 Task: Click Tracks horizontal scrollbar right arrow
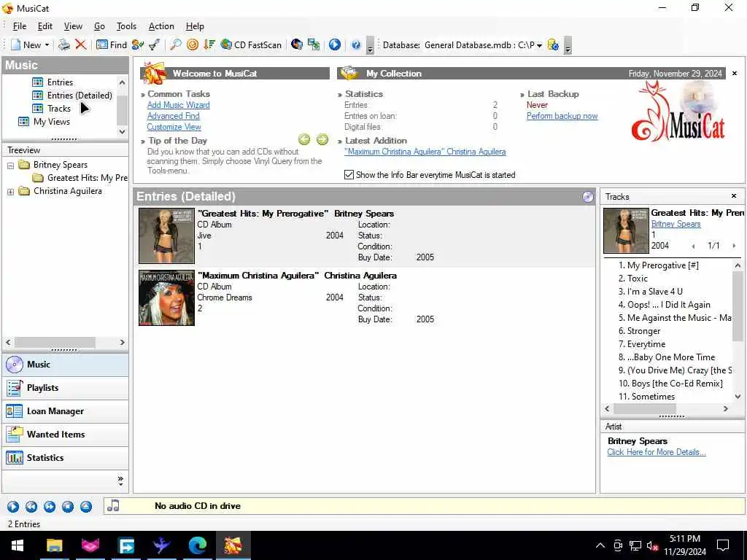pos(726,408)
